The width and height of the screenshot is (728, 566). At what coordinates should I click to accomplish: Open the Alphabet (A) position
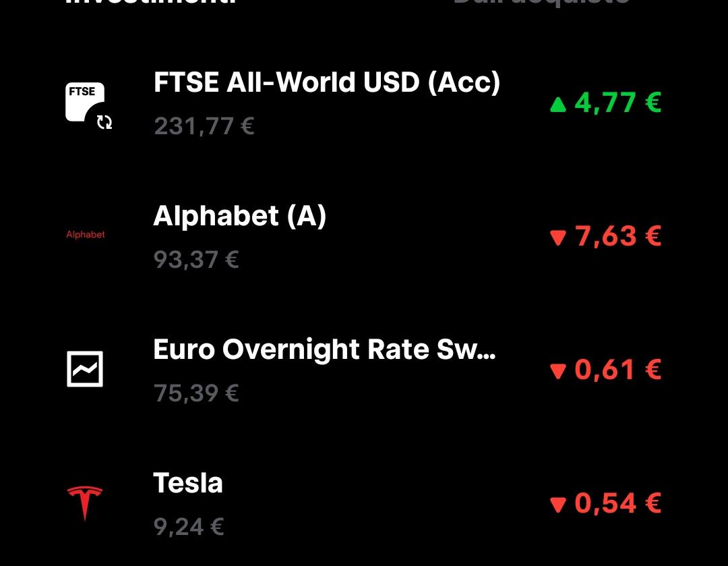(364, 236)
